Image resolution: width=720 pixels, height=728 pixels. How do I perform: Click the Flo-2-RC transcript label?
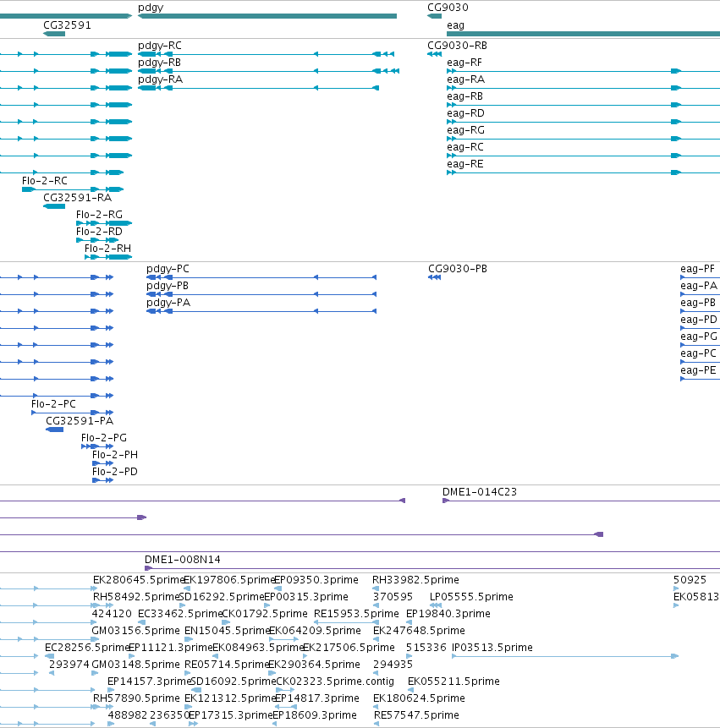45,181
